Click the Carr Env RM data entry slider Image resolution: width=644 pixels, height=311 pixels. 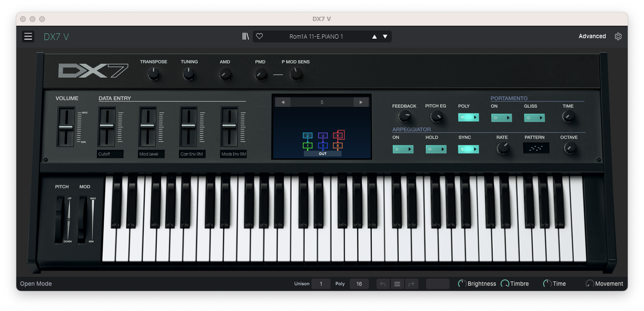[189, 126]
